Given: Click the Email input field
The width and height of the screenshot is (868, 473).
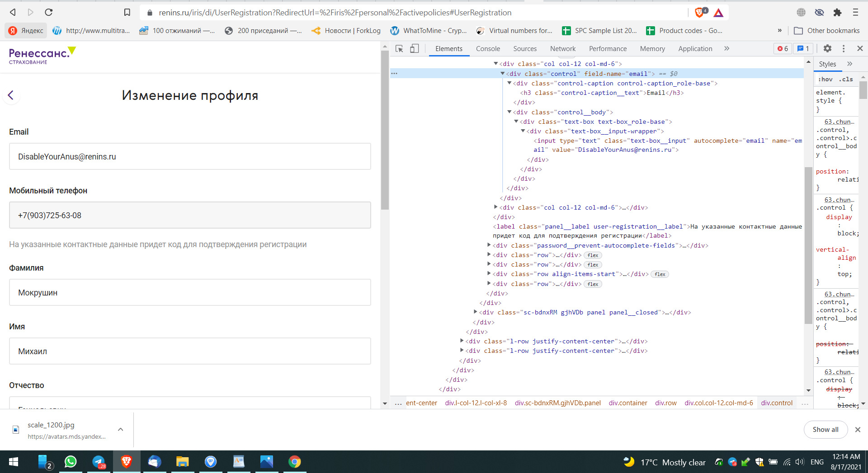Looking at the screenshot, I should pyautogui.click(x=190, y=157).
